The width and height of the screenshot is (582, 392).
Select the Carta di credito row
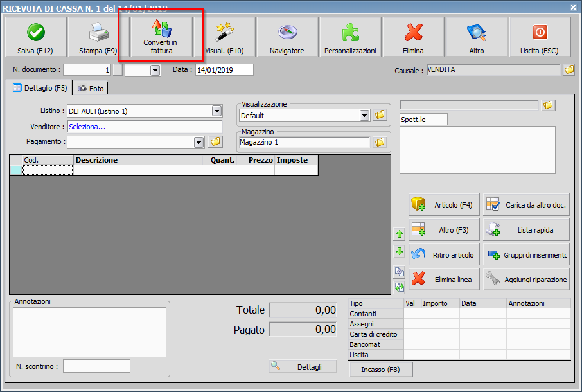pyautogui.click(x=459, y=334)
